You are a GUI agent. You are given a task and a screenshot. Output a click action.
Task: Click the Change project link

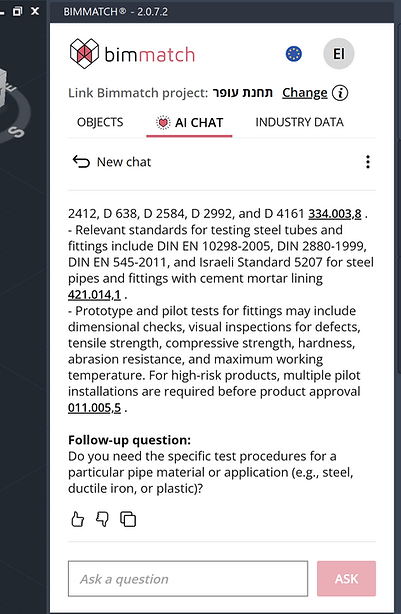pyautogui.click(x=305, y=93)
